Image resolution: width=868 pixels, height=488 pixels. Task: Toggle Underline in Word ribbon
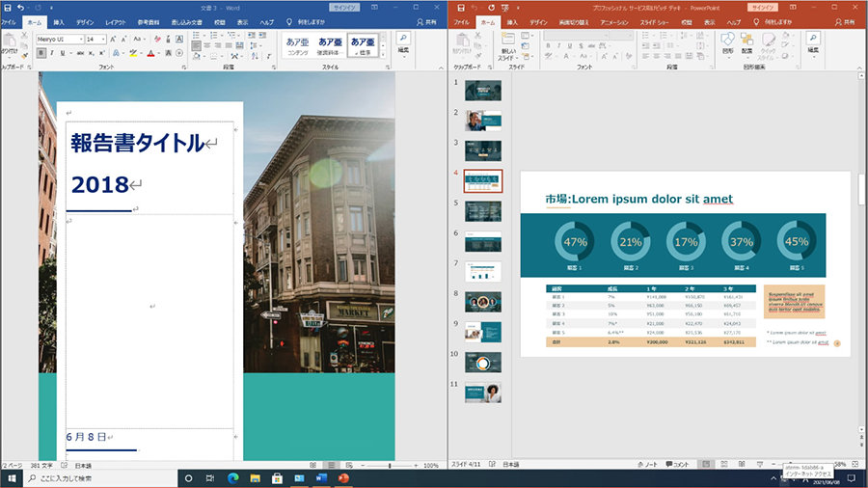(63, 54)
